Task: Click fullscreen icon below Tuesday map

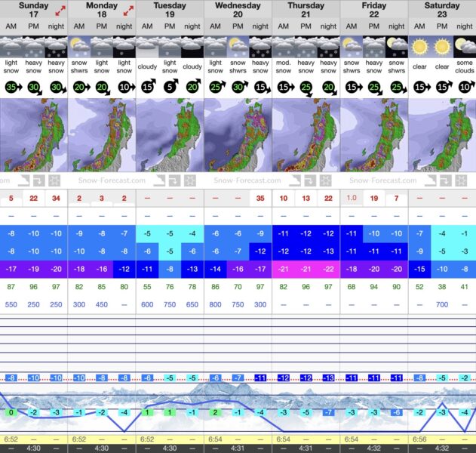Action: pos(190,180)
